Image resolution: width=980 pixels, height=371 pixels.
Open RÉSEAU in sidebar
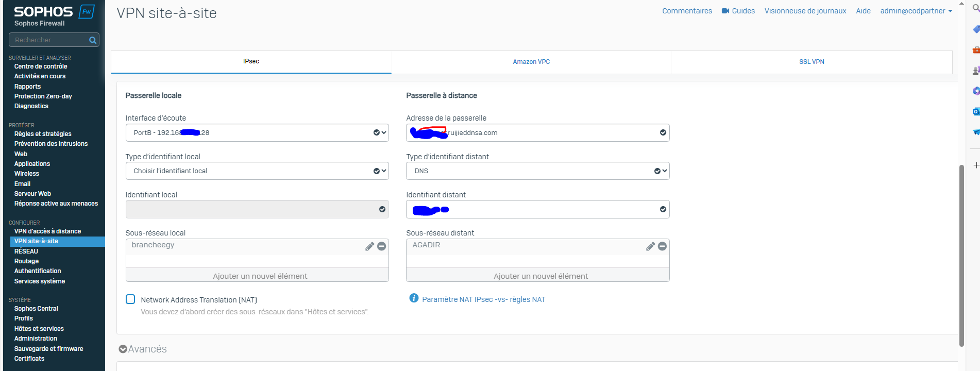pos(26,251)
